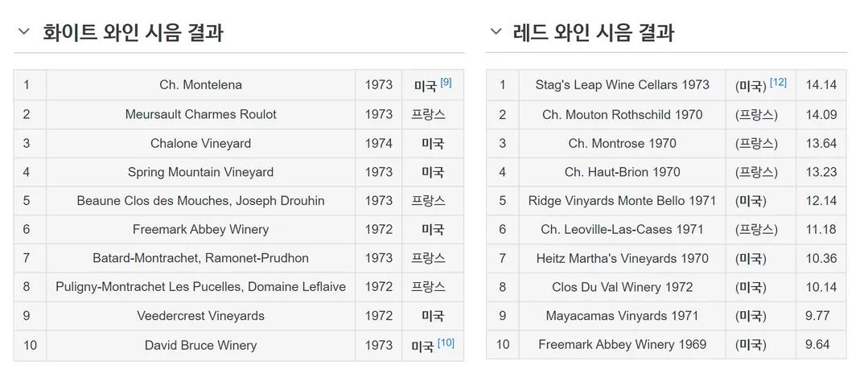
Task: Click the 레드 와인 시음 결과 heading
Action: pos(594,32)
